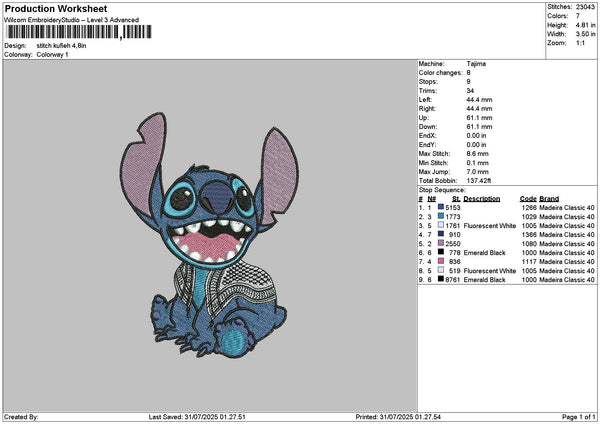Select the 'Stops:' label
600x424 pixels.
[428, 82]
